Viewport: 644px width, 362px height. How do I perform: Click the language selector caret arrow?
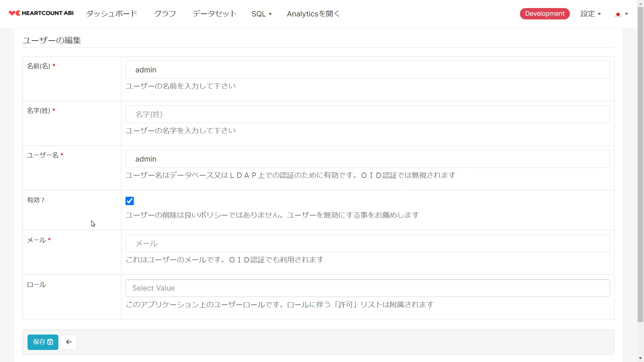pos(626,14)
